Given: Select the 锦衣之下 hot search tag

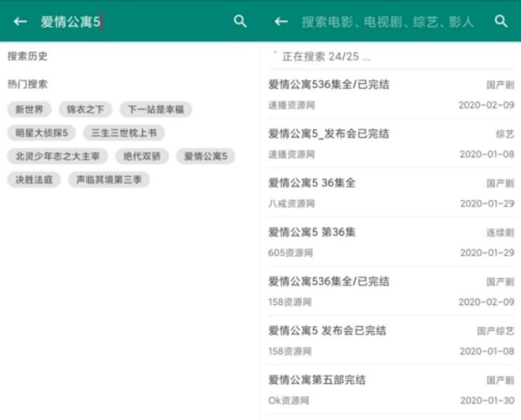Looking at the screenshot, I should (x=86, y=109).
